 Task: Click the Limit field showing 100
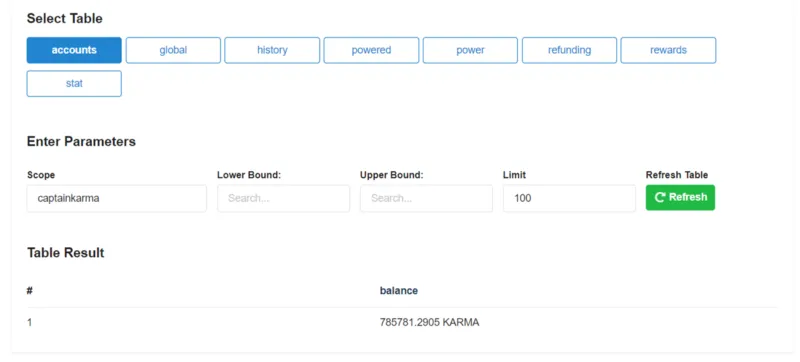click(569, 198)
